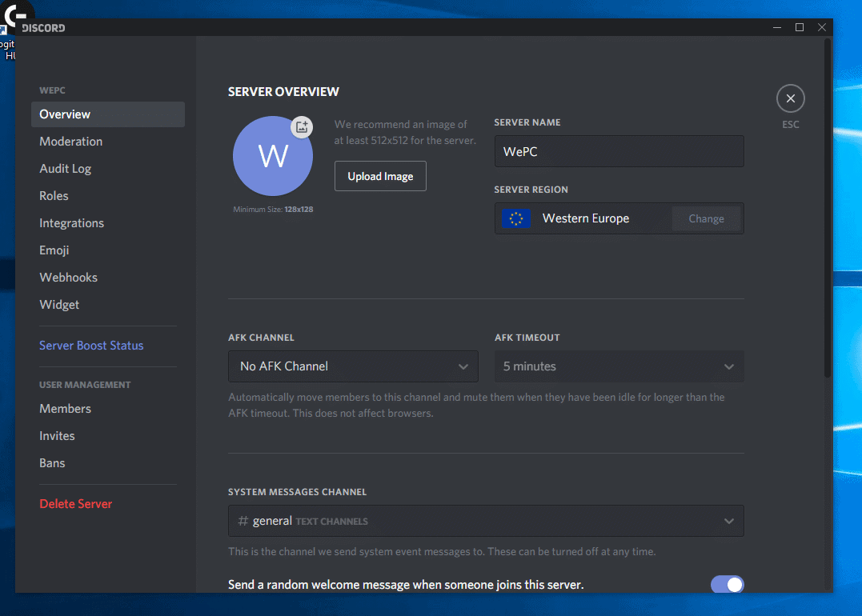
Task: Open the AFK Timeout dropdown
Action: coord(619,366)
